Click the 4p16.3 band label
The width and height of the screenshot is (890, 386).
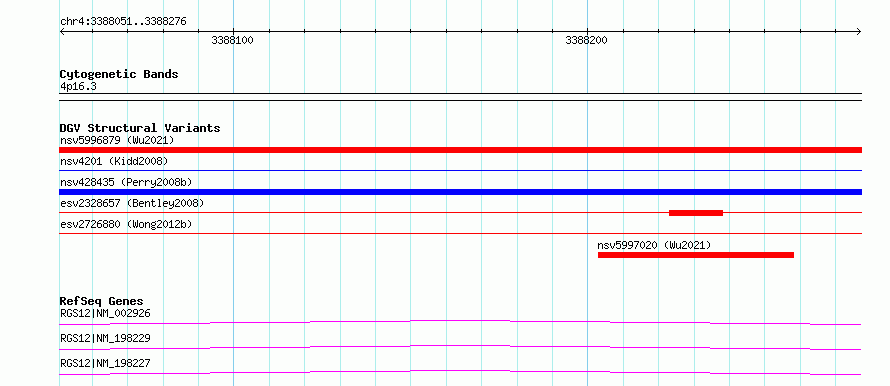coord(79,86)
